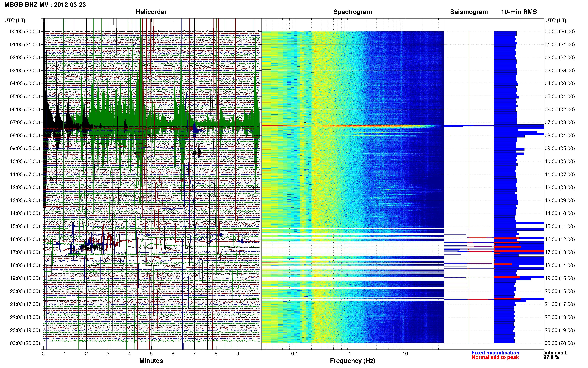Click left time label '16:00 (12:00)'

[25, 239]
